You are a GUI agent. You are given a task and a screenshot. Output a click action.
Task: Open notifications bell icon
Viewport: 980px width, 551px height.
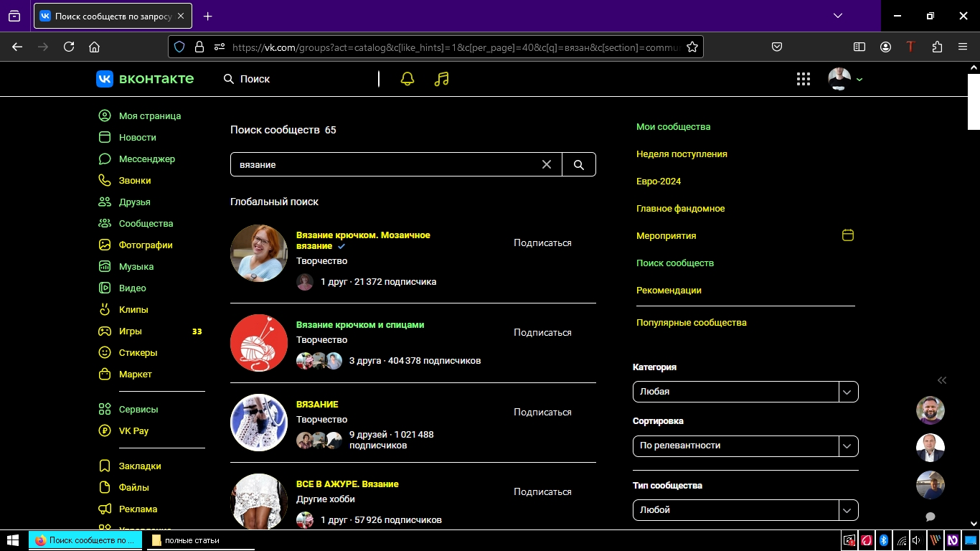[x=407, y=79]
